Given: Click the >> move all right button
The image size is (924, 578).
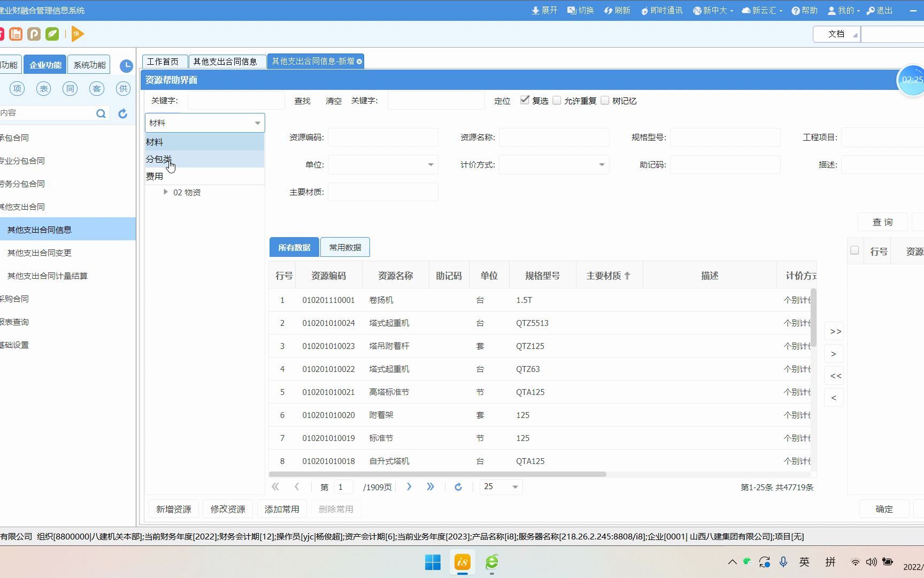Looking at the screenshot, I should tap(834, 332).
